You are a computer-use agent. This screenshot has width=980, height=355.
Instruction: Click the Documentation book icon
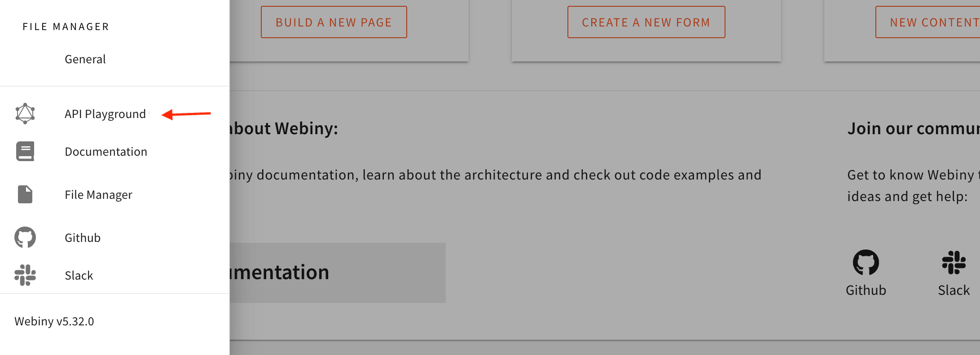[25, 152]
